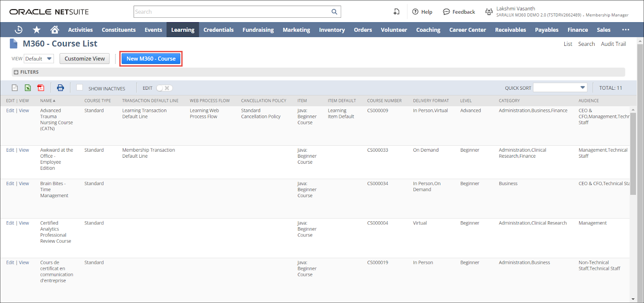Go to Home via house icon

[x=55, y=30]
